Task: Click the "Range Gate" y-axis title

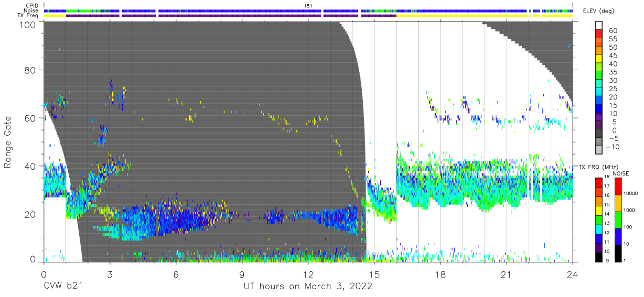Action: [x=8, y=142]
